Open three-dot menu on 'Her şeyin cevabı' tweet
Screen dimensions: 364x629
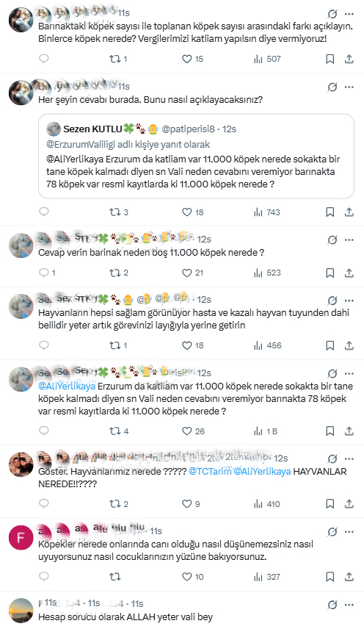point(349,87)
